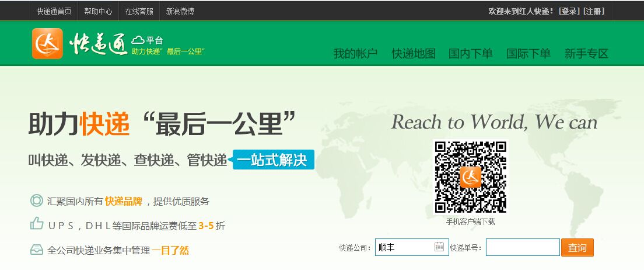Open 快递通首页 in the top bar
The height and width of the screenshot is (270, 644).
pyautogui.click(x=54, y=11)
